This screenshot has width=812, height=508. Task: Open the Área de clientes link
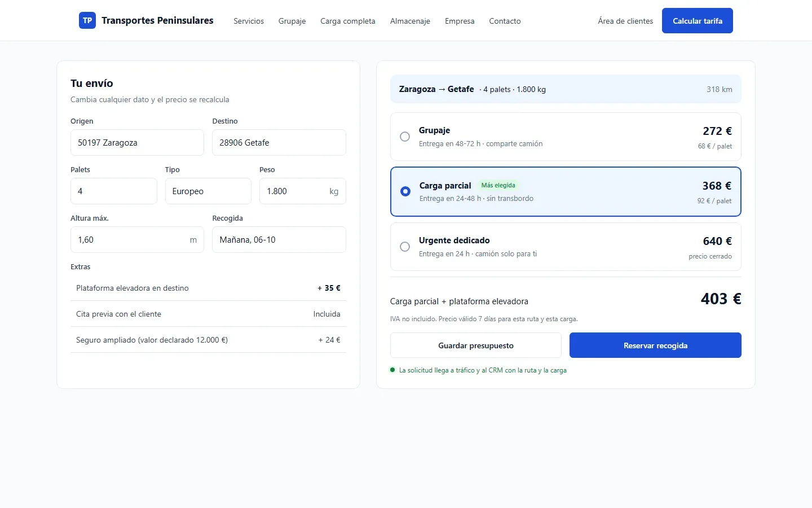click(625, 21)
